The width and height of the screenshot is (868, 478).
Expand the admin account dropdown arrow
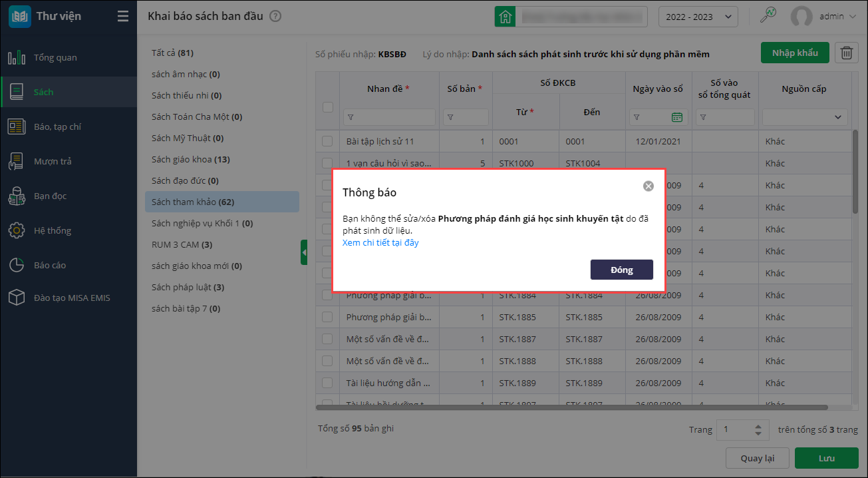pyautogui.click(x=853, y=17)
